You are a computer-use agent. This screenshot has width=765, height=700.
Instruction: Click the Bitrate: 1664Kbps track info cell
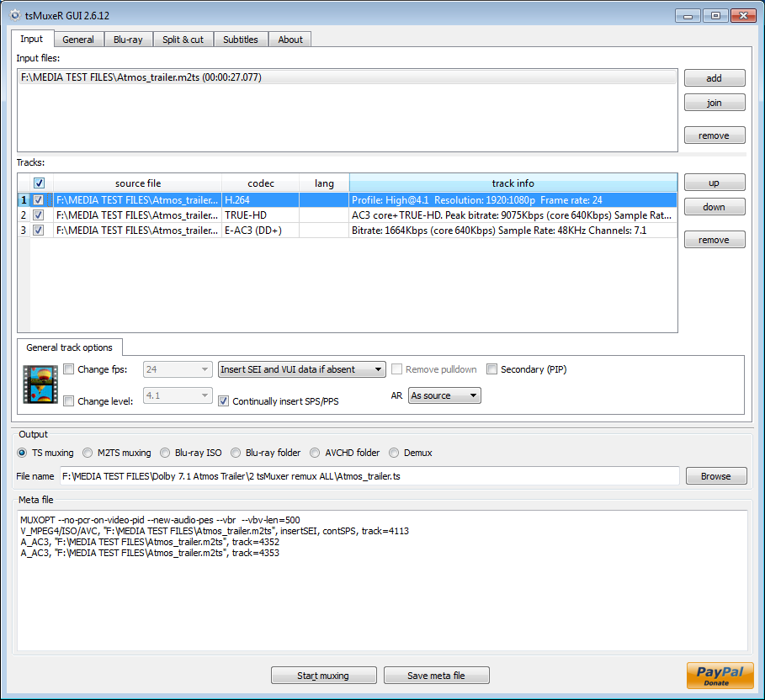513,231
